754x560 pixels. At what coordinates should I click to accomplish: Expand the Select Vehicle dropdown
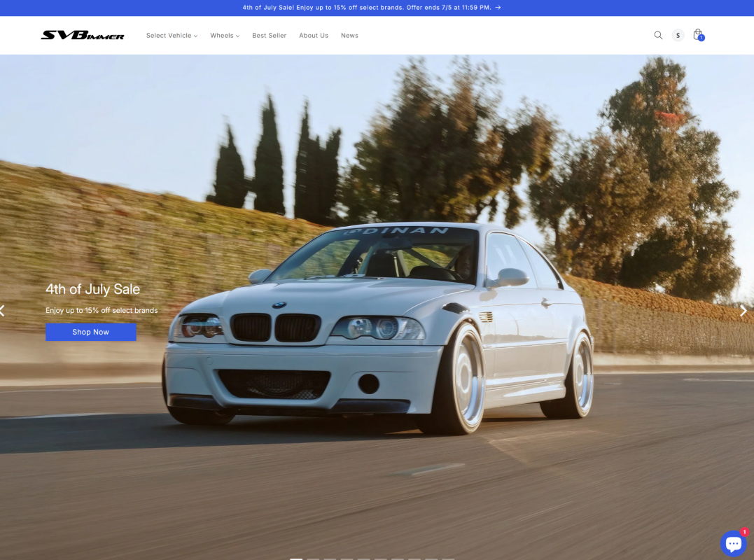tap(172, 36)
